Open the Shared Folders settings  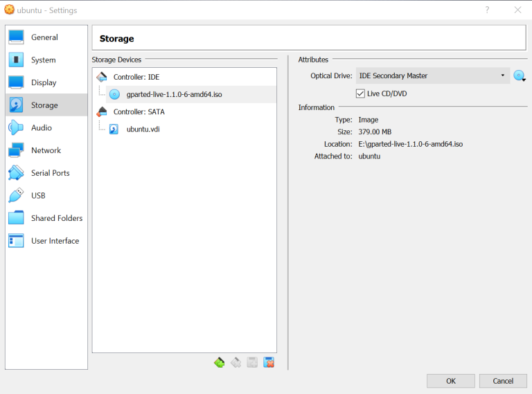click(x=56, y=218)
